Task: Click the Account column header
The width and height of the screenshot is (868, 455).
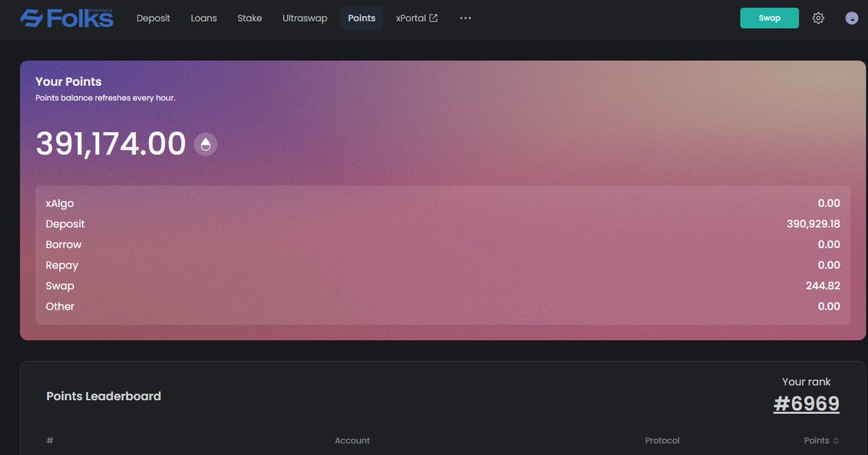Action: click(x=352, y=441)
